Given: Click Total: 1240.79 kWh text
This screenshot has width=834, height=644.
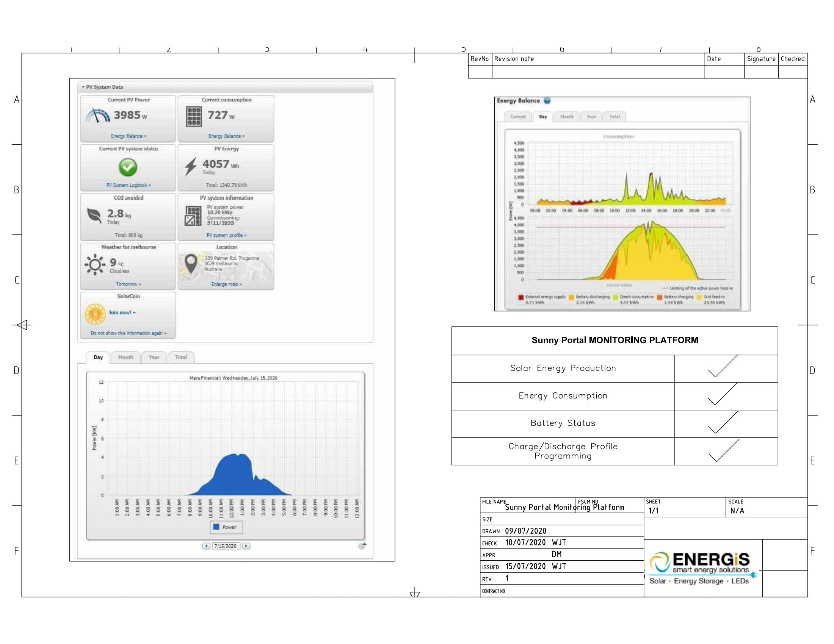Looking at the screenshot, I should (x=226, y=185).
